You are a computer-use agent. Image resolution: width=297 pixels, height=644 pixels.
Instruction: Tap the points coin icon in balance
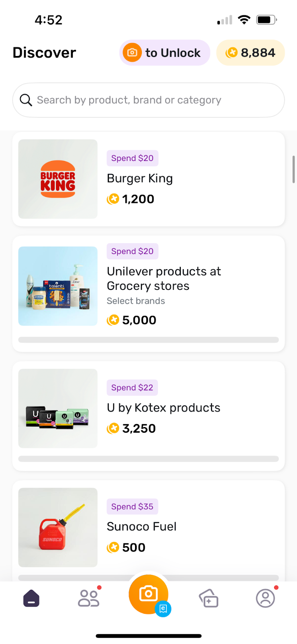231,53
